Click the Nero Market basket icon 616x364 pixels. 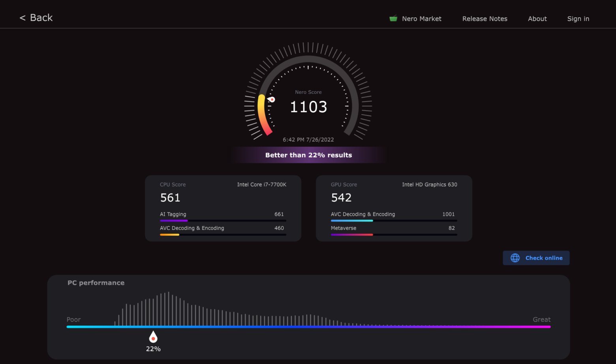pos(393,18)
